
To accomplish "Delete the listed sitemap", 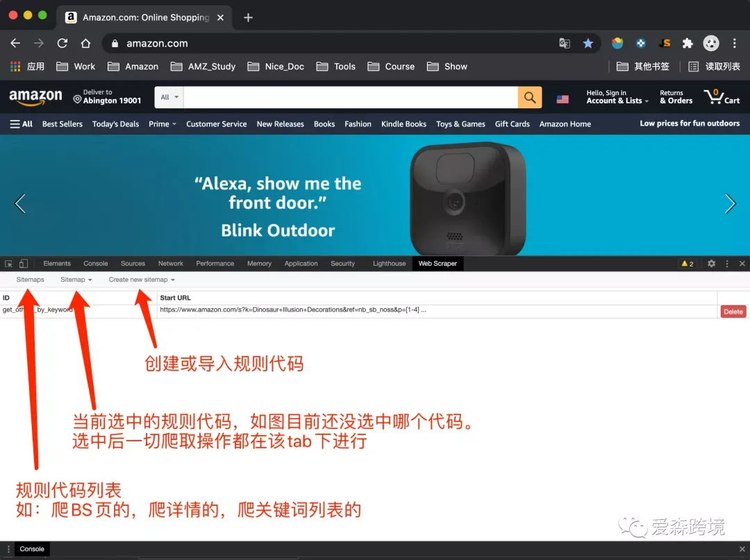I will [x=733, y=312].
